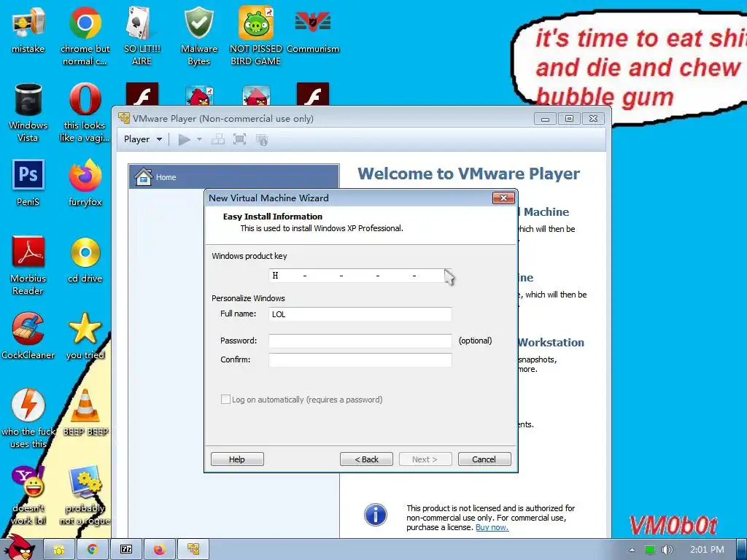This screenshot has width=747, height=560.
Task: Select the Home tab in VMware library
Action: (234, 176)
